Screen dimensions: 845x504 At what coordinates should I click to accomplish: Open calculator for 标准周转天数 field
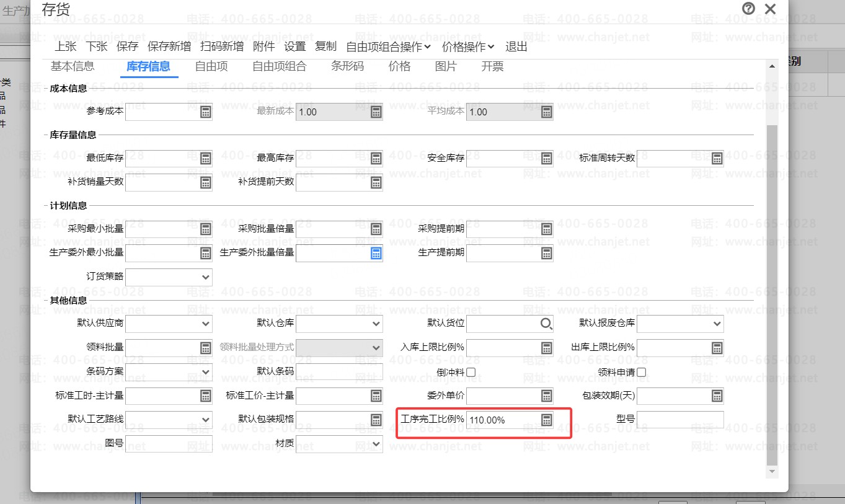(x=717, y=159)
